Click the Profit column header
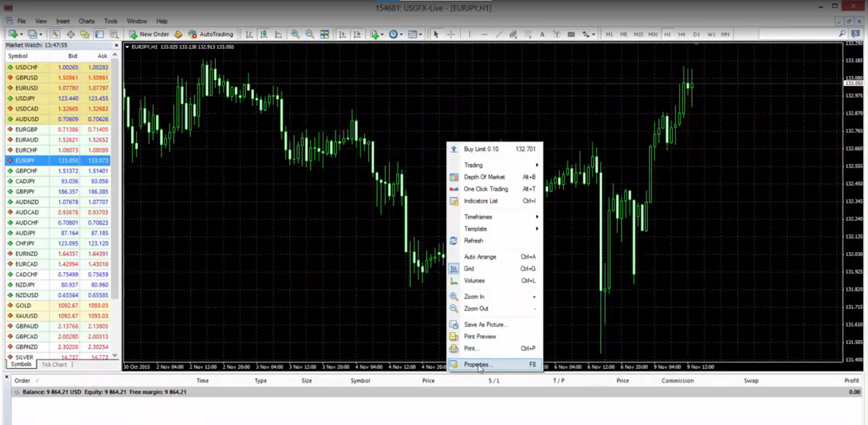This screenshot has height=425, width=868. coord(852,381)
